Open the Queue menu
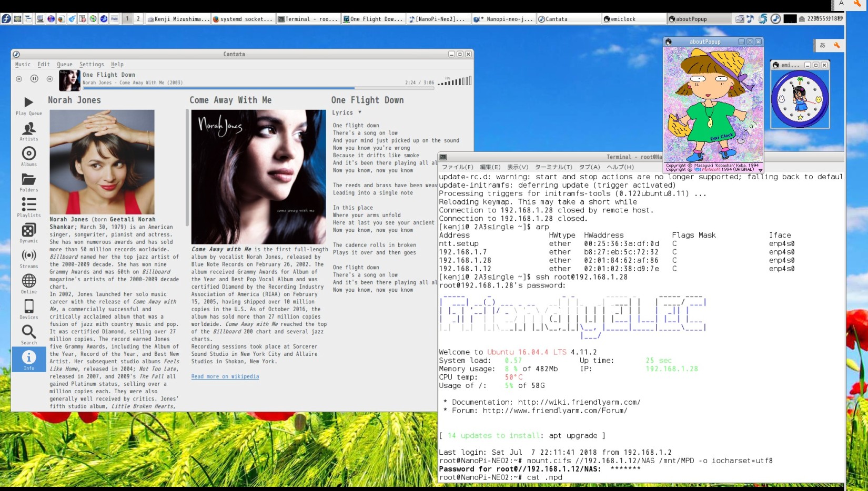868x491 pixels. pos(65,65)
